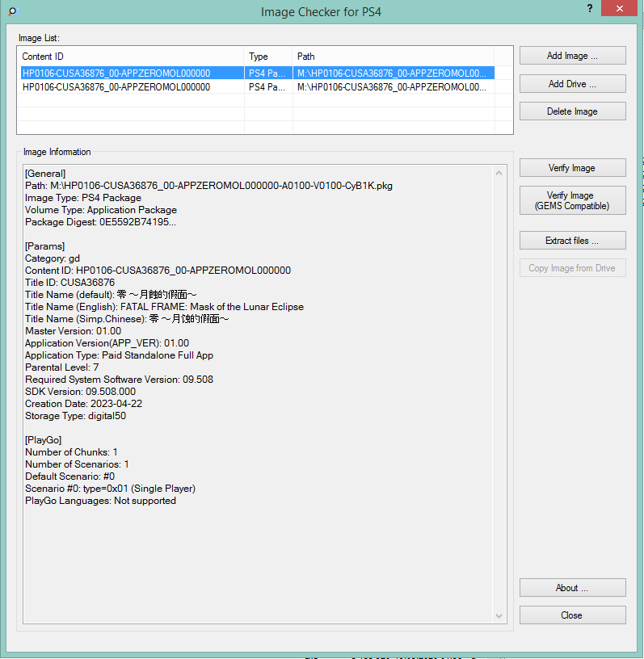Close the window with the red X

tap(619, 8)
